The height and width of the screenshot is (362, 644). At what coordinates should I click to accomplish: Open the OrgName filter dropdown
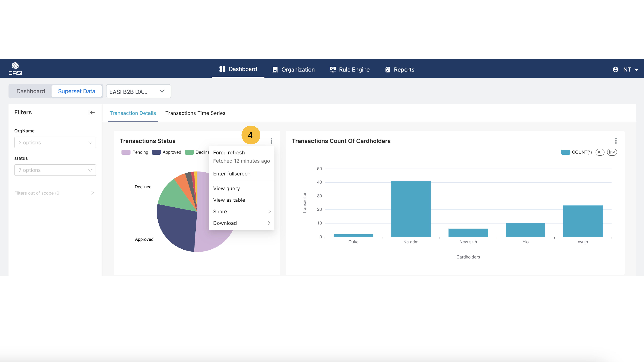(x=55, y=142)
